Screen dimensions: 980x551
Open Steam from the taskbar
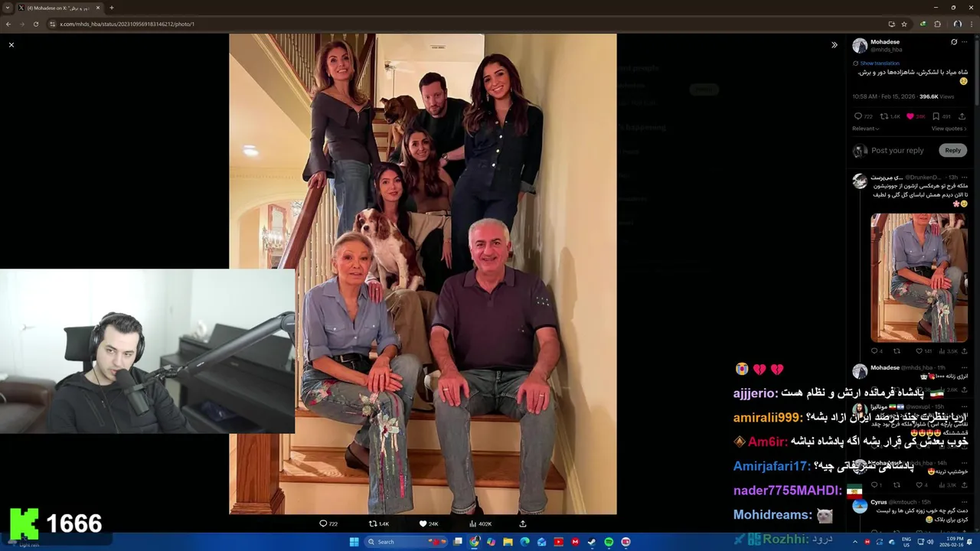pos(592,542)
